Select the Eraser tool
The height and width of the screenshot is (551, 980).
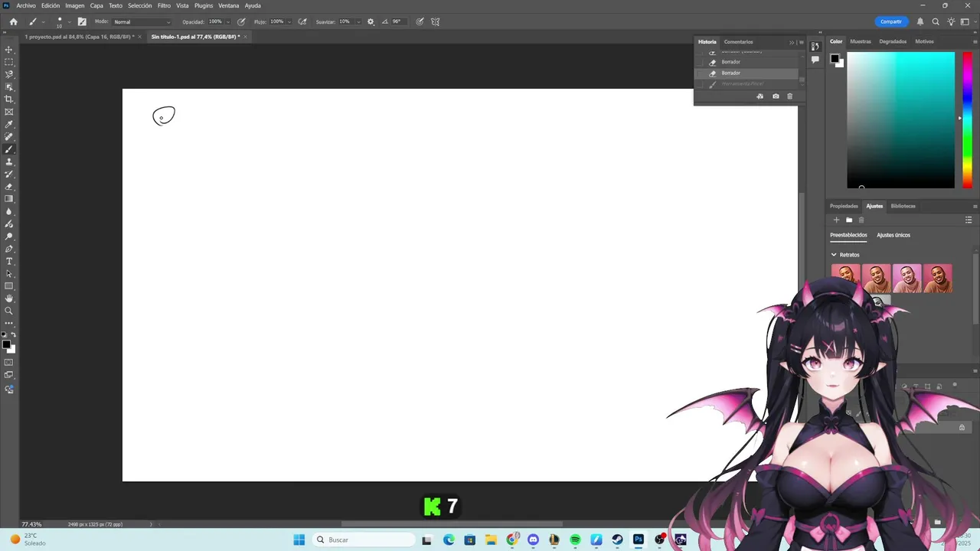(x=9, y=187)
